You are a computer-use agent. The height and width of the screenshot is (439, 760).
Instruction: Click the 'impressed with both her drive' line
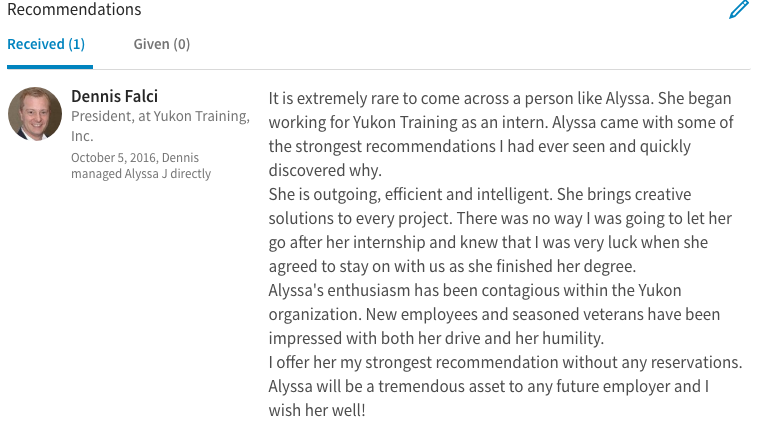[x=436, y=338]
